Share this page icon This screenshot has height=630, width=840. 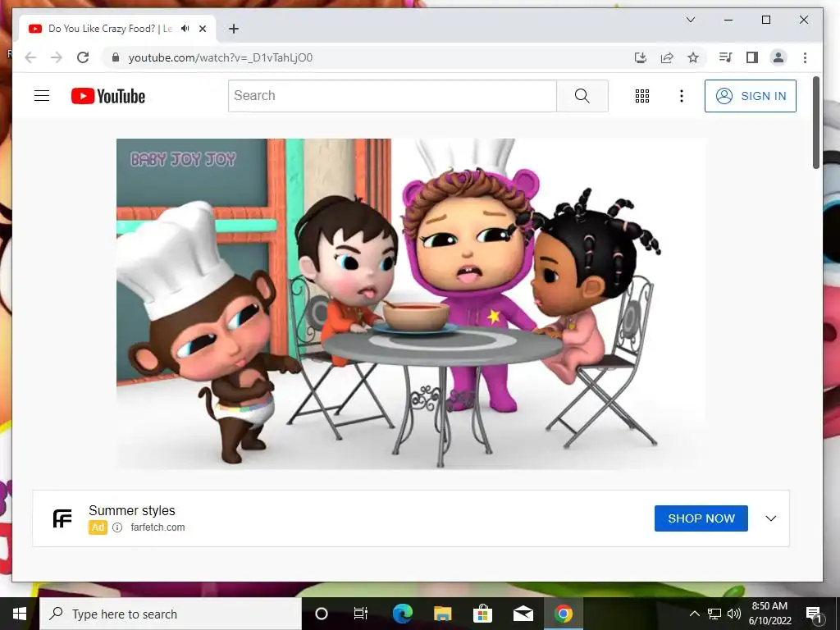(667, 57)
